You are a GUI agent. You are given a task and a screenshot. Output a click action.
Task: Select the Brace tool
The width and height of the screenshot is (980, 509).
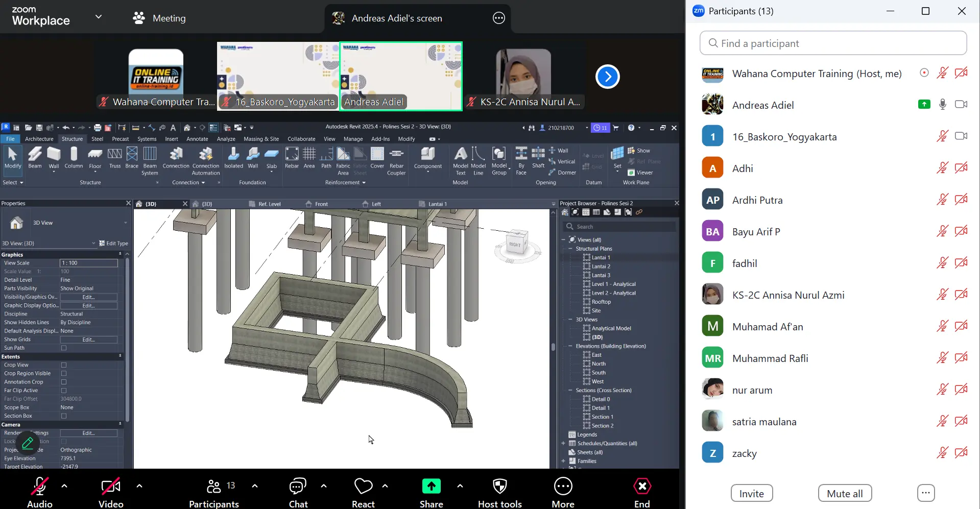(x=132, y=158)
